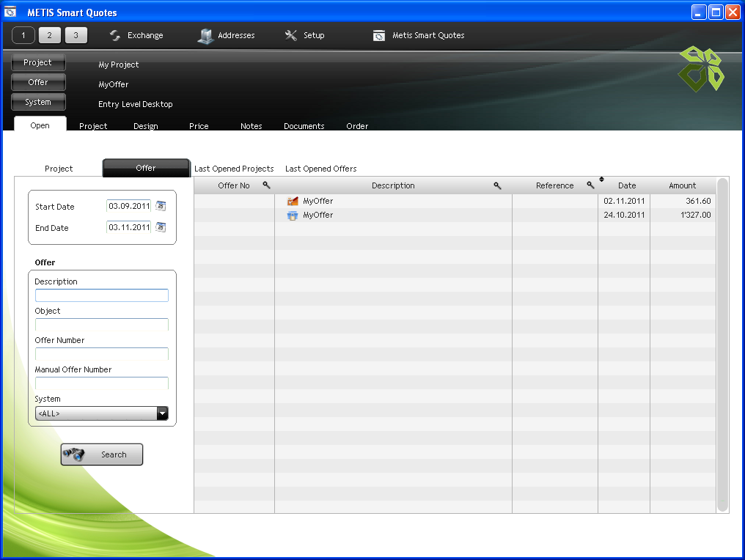Open the Price tab
The width and height of the screenshot is (745, 560).
click(x=199, y=126)
